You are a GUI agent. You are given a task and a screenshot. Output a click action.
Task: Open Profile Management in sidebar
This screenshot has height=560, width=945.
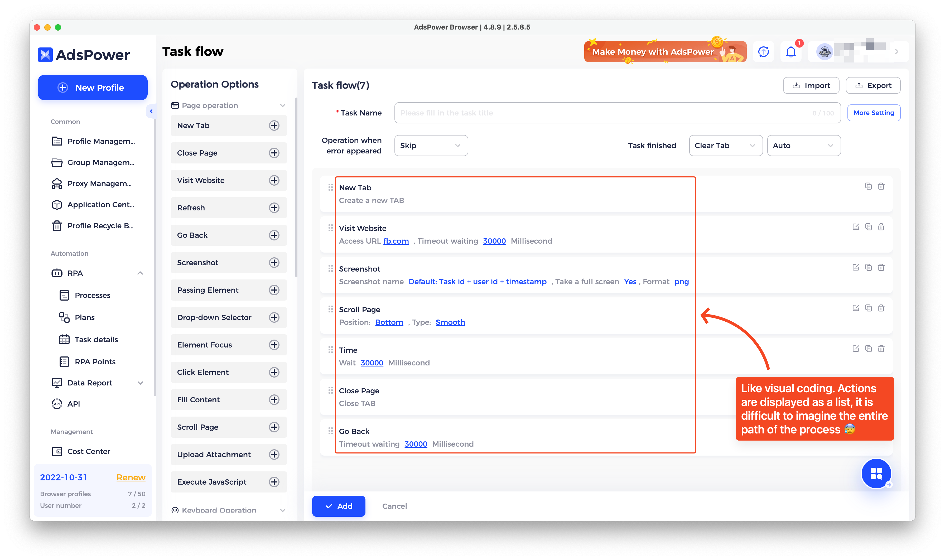click(x=93, y=141)
